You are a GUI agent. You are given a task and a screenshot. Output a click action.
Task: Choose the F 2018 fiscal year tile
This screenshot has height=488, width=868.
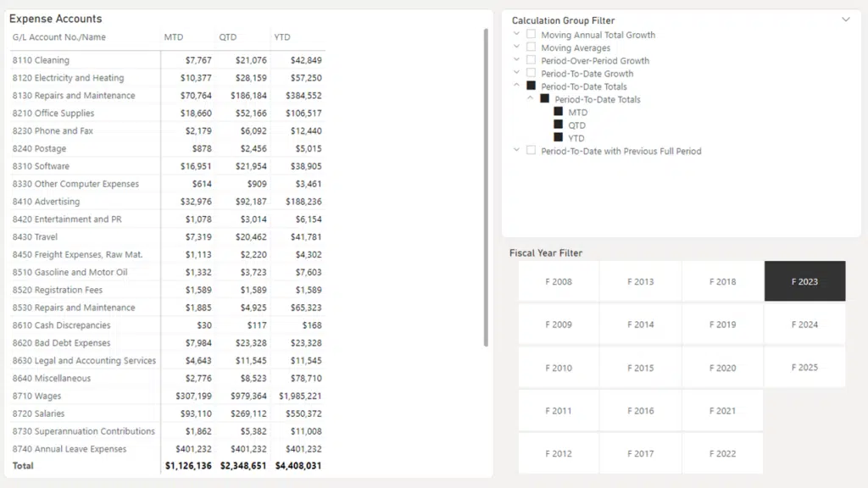[722, 281]
